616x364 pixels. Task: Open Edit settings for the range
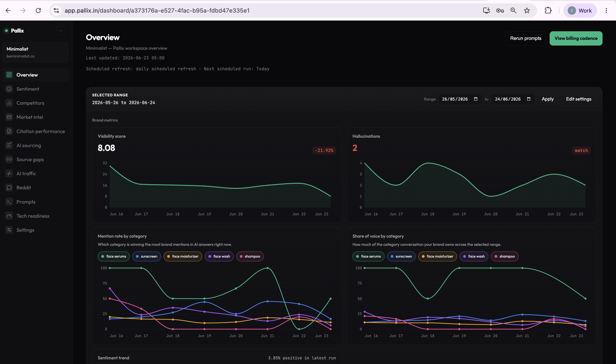pos(578,99)
